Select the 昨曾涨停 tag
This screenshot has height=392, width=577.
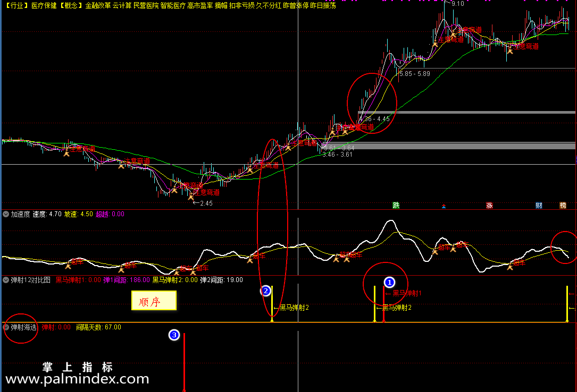click(x=296, y=5)
